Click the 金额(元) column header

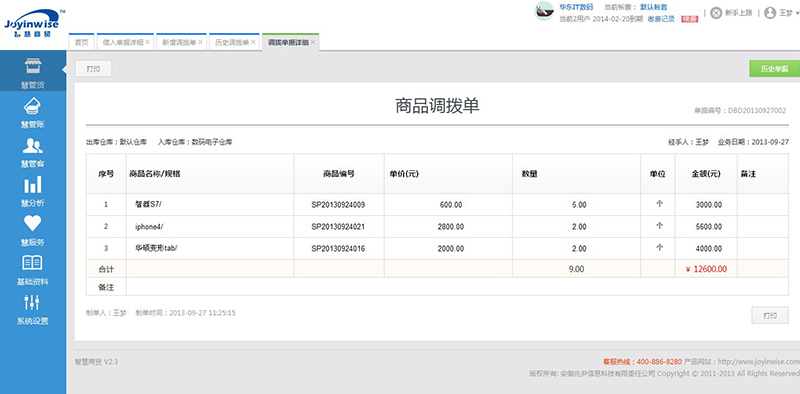coord(706,174)
